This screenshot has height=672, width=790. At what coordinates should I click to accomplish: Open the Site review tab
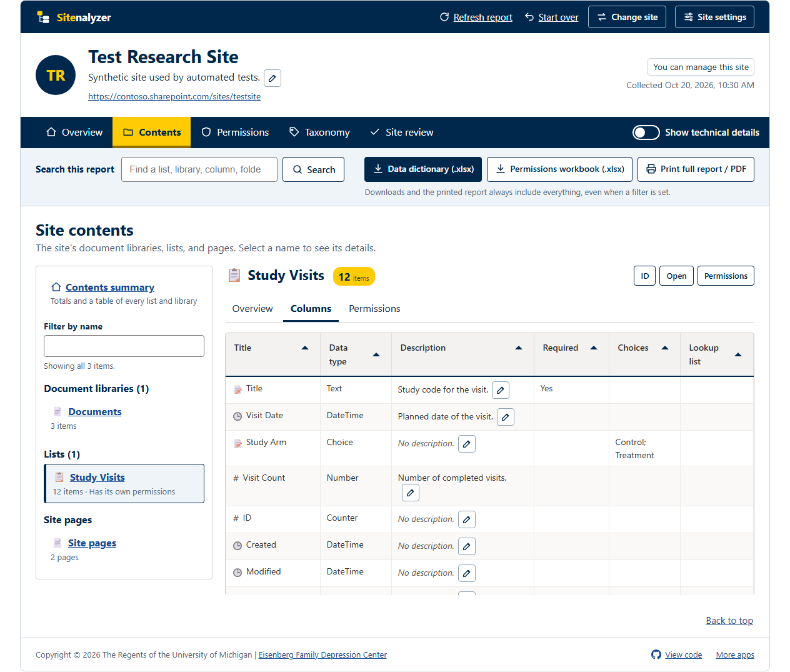click(402, 133)
